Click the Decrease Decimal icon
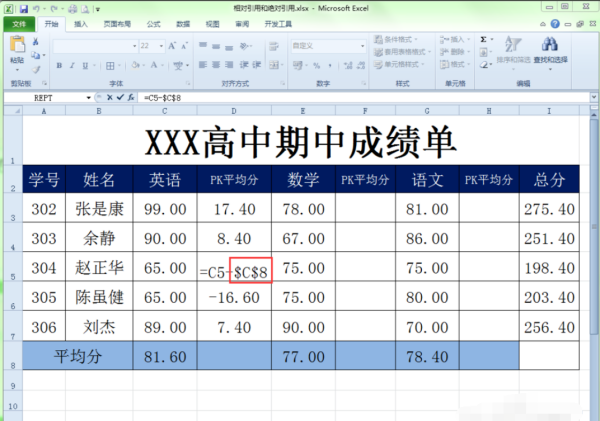600x421 pixels. (x=360, y=65)
